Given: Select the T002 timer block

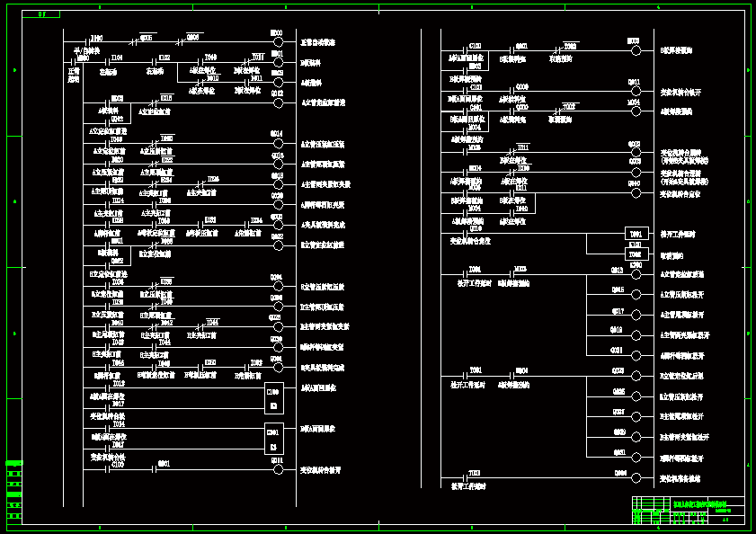Looking at the screenshot, I should pos(636,254).
